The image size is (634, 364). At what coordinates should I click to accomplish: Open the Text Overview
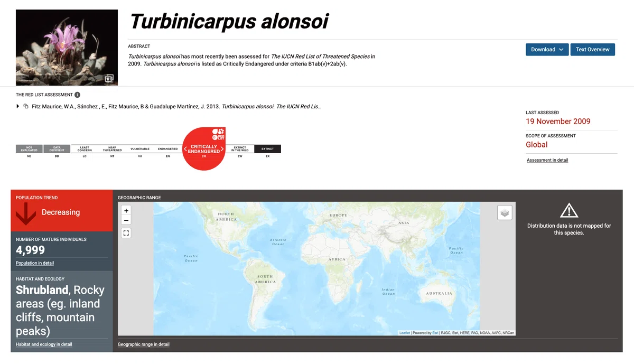[592, 50]
